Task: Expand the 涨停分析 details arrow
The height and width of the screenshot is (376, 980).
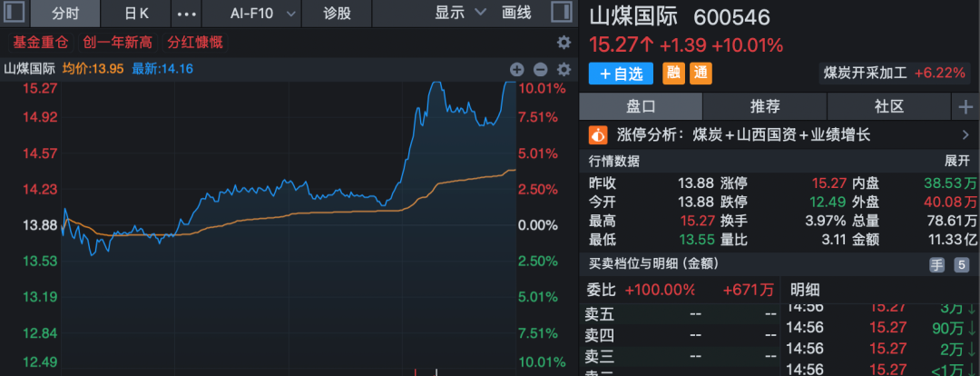Action: (965, 134)
